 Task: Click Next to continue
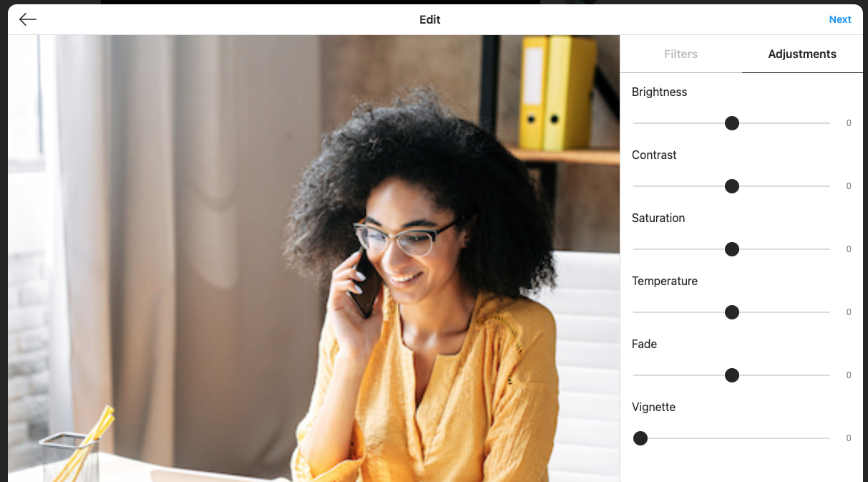[840, 19]
